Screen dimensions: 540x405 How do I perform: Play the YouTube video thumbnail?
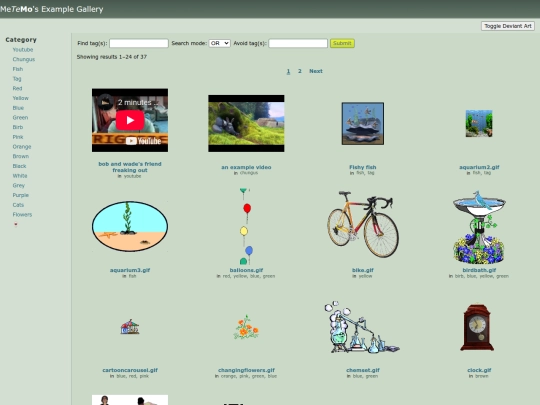(x=130, y=120)
